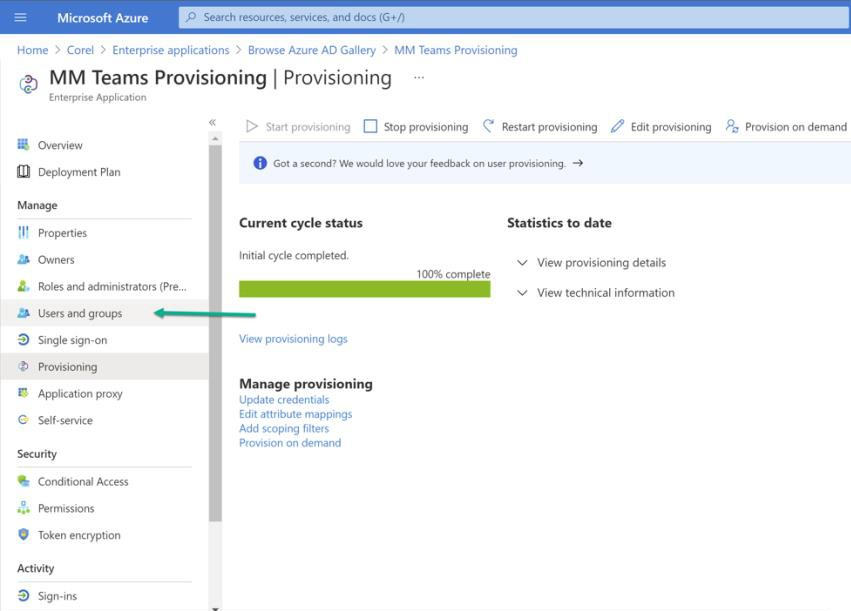Click the Properties bars icon
Image resolution: width=851 pixels, height=611 pixels.
[x=23, y=232]
